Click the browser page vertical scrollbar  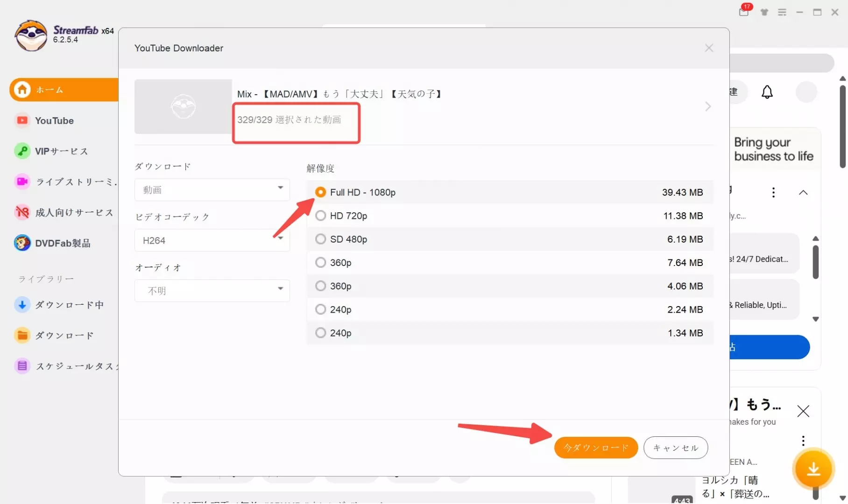click(x=842, y=126)
